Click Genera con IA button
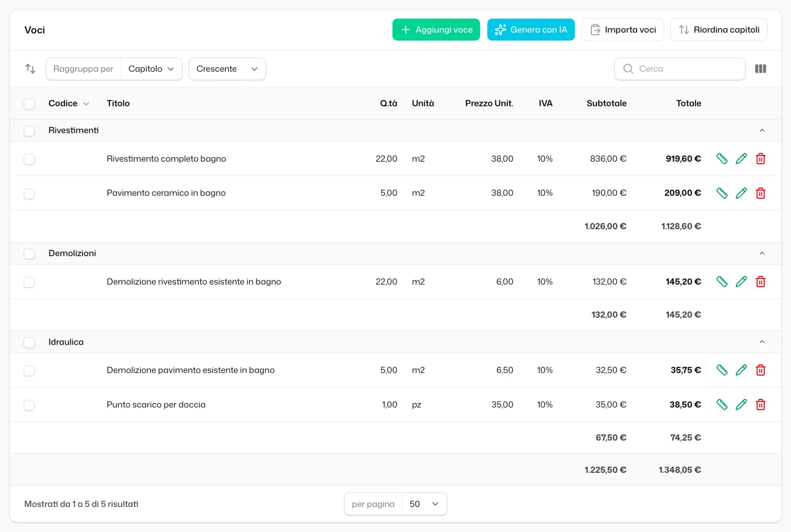The height and width of the screenshot is (532, 791). pyautogui.click(x=531, y=30)
